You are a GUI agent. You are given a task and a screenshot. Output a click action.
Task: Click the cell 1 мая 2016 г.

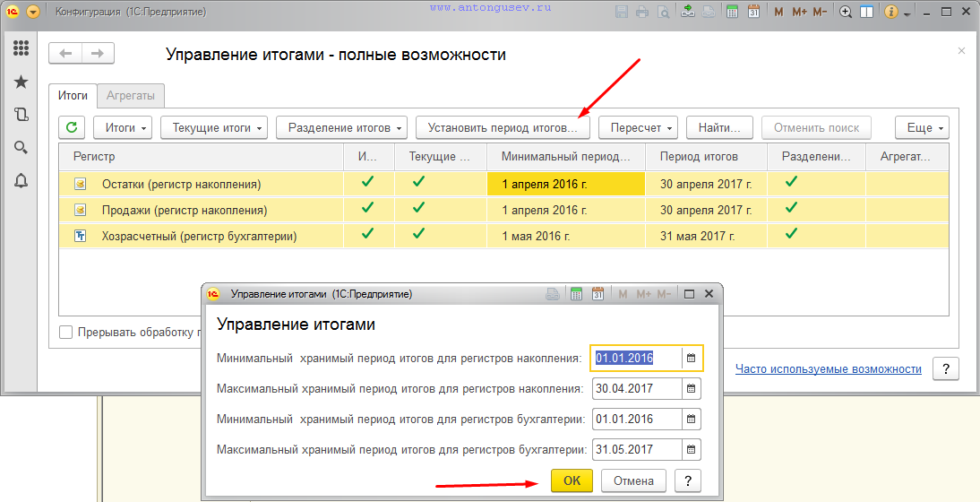coord(565,237)
